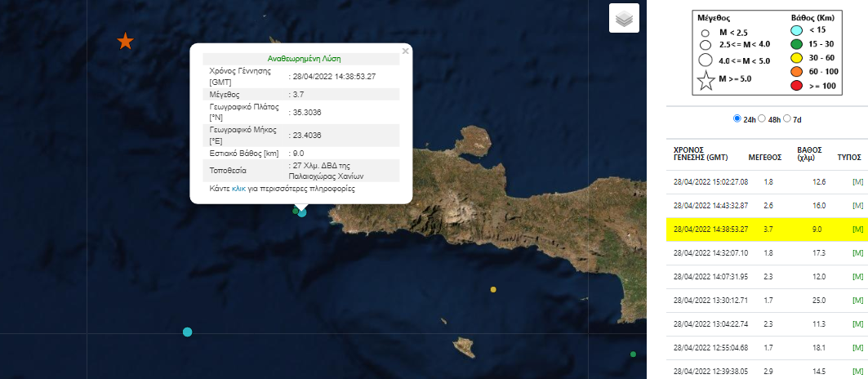The width and height of the screenshot is (868, 379).
Task: Select the 24h time range option
Action: coord(737,118)
